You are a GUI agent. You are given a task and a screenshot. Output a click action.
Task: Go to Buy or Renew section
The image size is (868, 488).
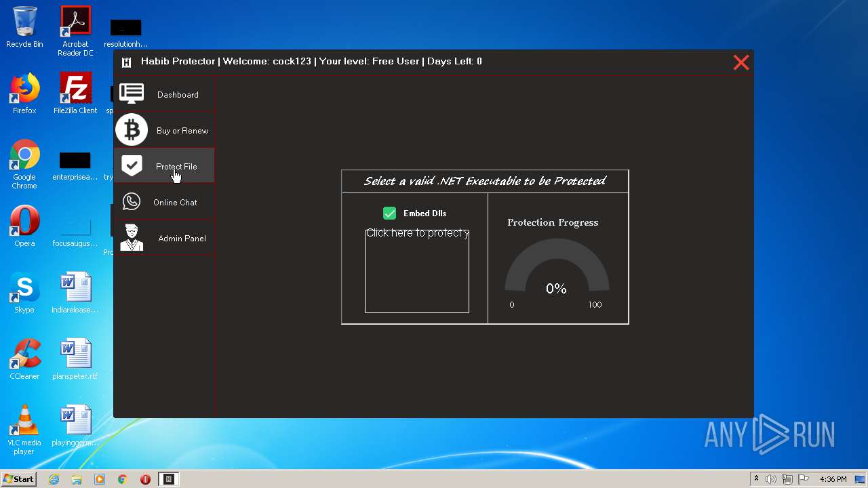click(x=164, y=130)
